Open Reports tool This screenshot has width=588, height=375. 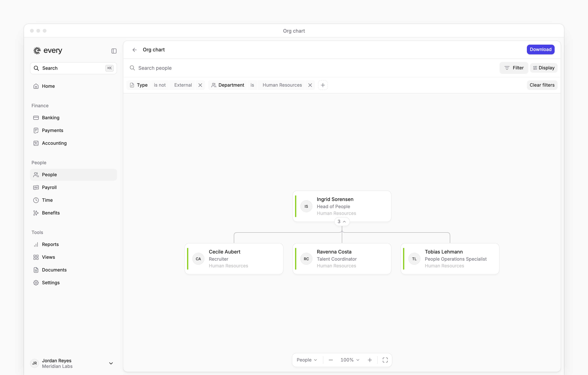tap(73, 244)
